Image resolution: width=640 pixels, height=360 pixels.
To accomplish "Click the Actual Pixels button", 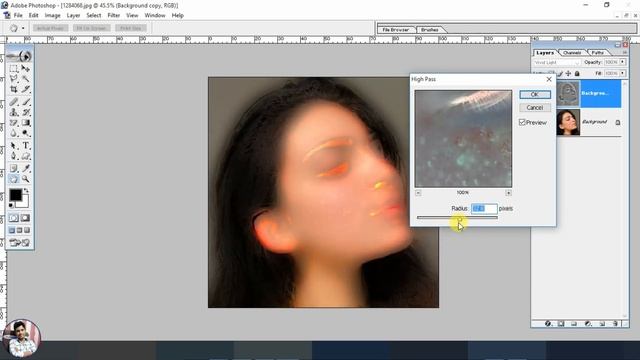I will click(x=50, y=28).
